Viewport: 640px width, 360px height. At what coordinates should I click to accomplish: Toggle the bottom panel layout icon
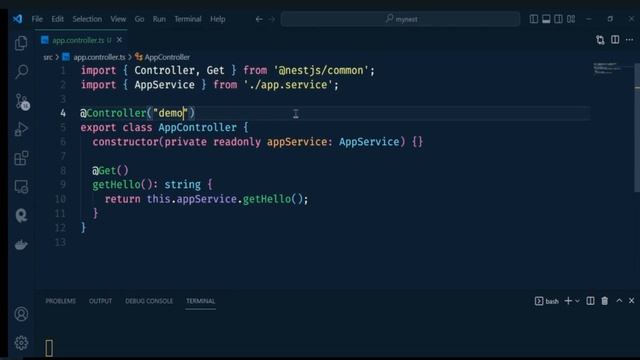click(x=546, y=19)
